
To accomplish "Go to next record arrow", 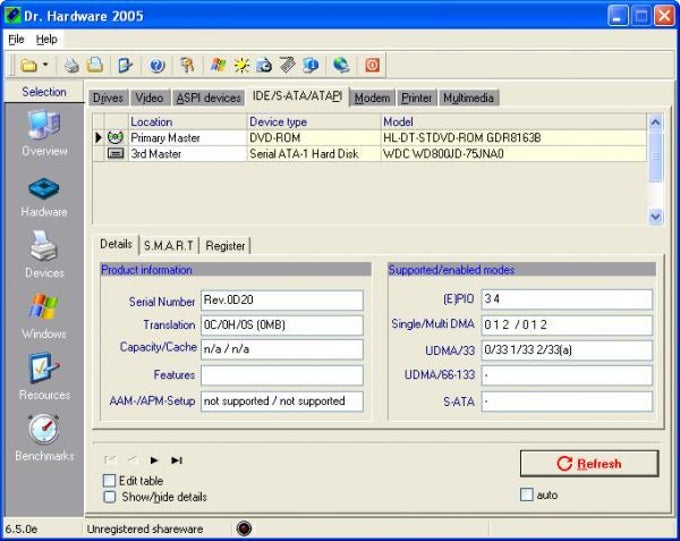I will (154, 460).
